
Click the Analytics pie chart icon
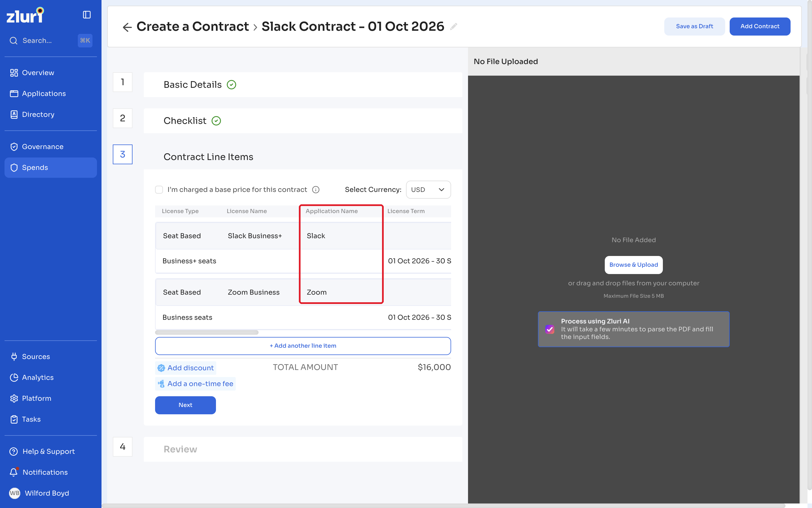click(x=14, y=378)
